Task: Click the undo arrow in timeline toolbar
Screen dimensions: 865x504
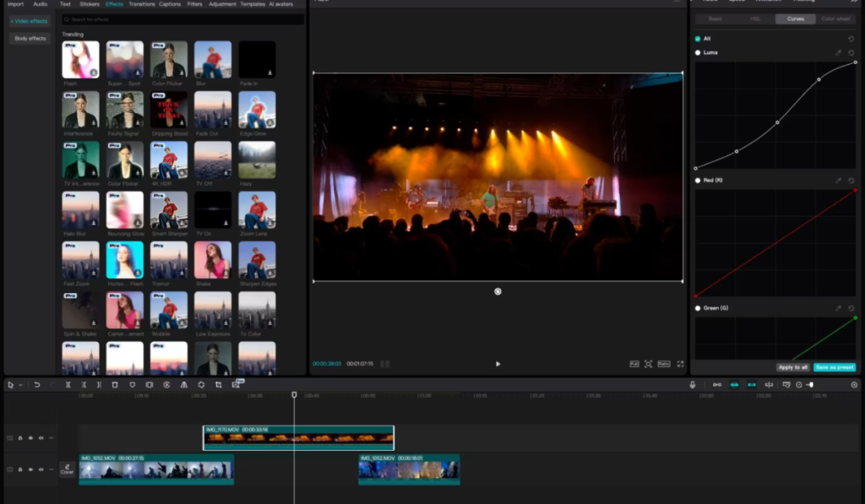Action: (37, 385)
